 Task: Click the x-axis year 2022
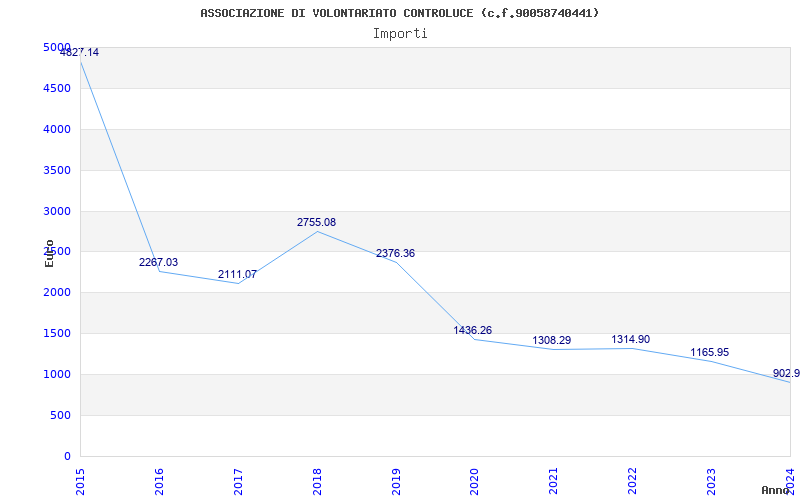tap(633, 482)
